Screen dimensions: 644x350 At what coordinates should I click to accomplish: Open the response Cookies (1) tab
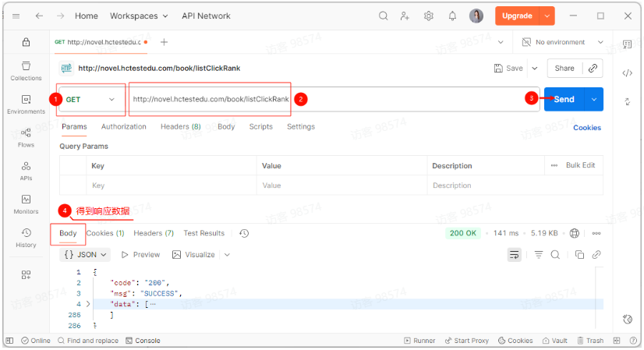click(105, 233)
